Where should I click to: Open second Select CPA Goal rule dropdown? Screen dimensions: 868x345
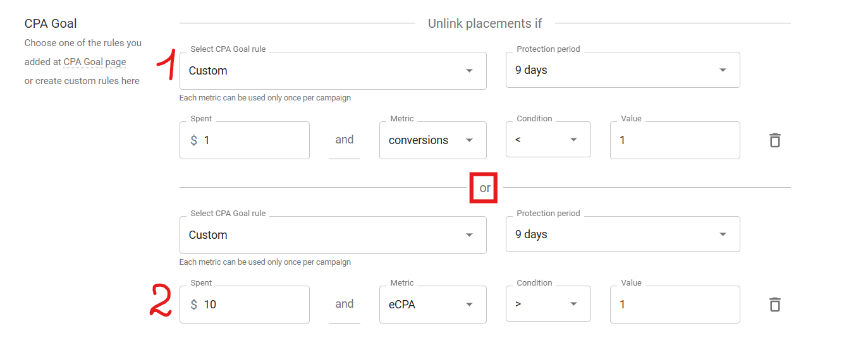pyautogui.click(x=333, y=235)
